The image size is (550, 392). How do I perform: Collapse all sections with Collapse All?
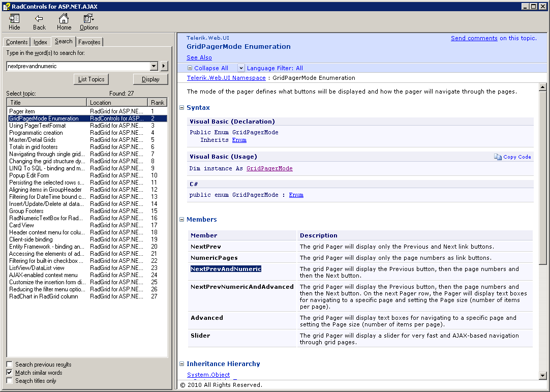208,68
